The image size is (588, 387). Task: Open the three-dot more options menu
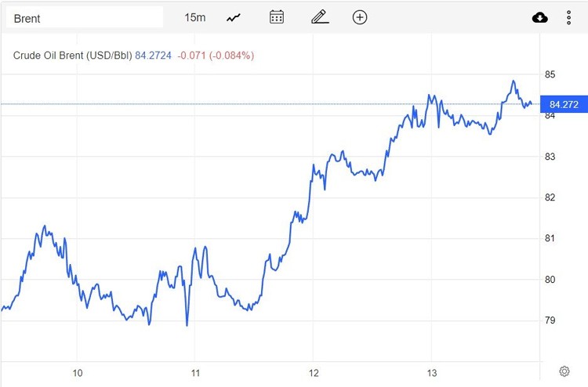pos(569,17)
